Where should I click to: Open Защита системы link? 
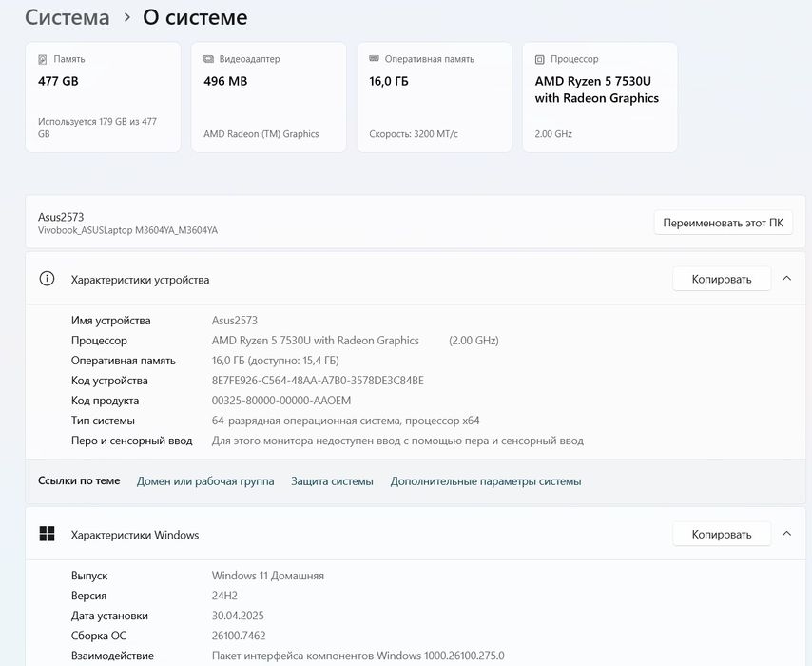(x=332, y=481)
